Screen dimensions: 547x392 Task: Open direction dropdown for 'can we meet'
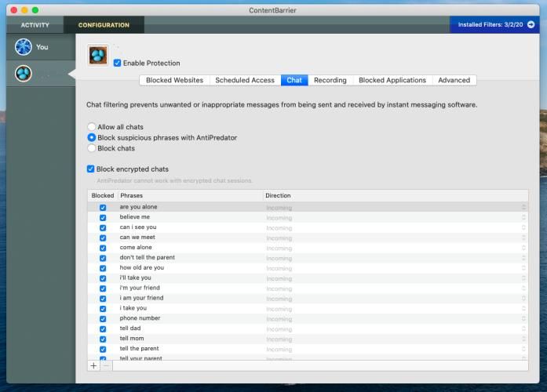(523, 238)
